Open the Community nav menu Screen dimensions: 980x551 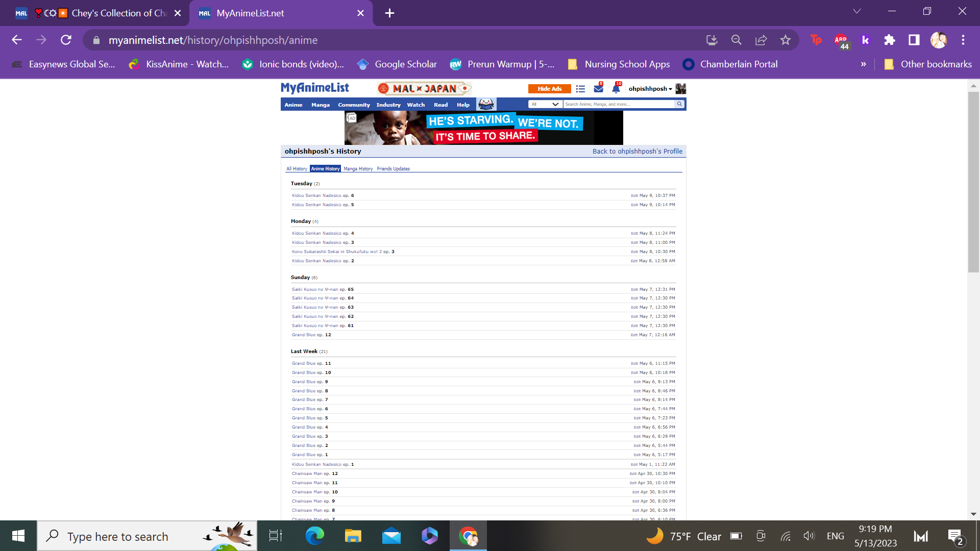[354, 105]
